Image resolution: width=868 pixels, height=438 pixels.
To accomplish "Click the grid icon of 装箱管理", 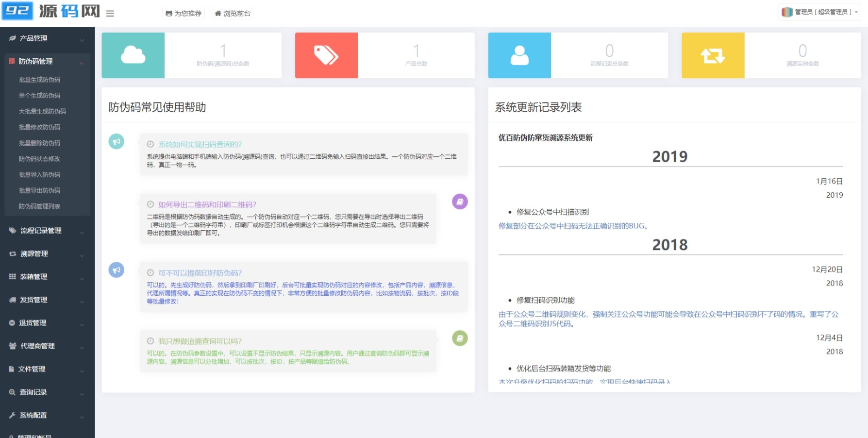I will pyautogui.click(x=13, y=276).
